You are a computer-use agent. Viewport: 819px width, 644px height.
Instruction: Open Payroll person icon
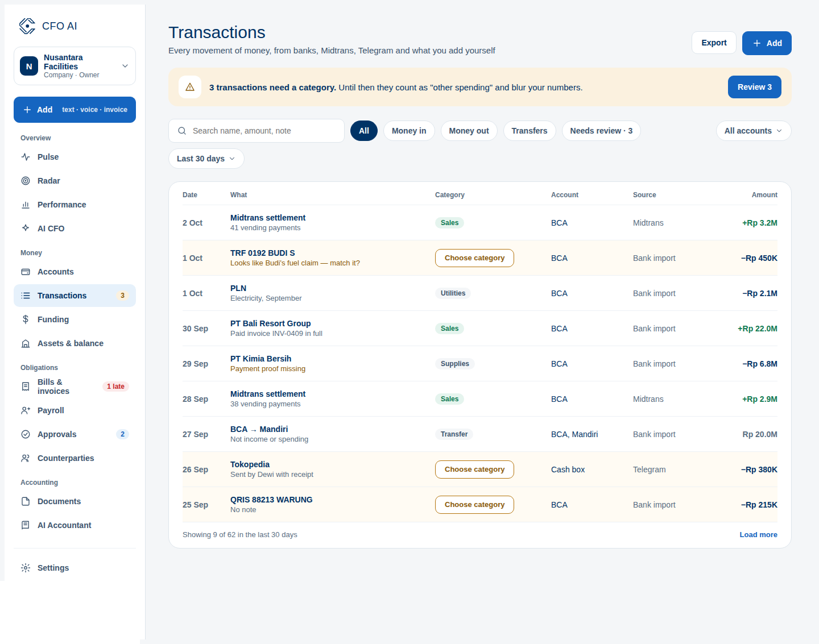pyautogui.click(x=26, y=410)
